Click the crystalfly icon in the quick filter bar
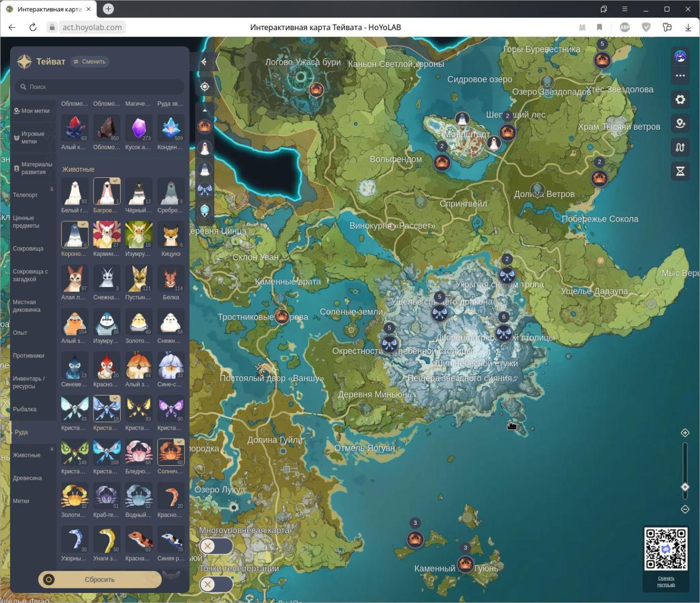This screenshot has width=700, height=603. point(205,189)
